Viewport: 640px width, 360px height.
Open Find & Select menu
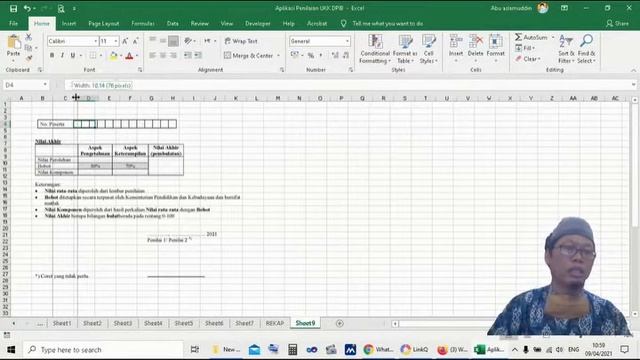coord(587,49)
